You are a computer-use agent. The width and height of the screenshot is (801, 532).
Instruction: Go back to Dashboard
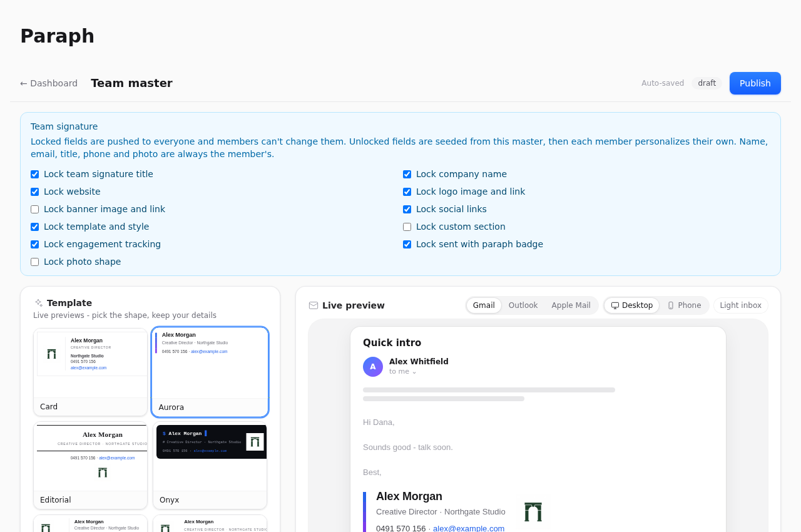49,83
